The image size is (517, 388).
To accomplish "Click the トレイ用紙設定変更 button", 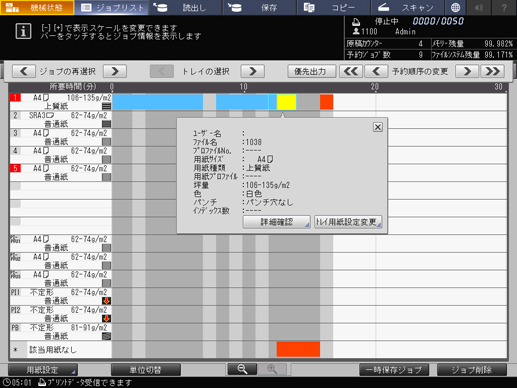I will pyautogui.click(x=348, y=222).
